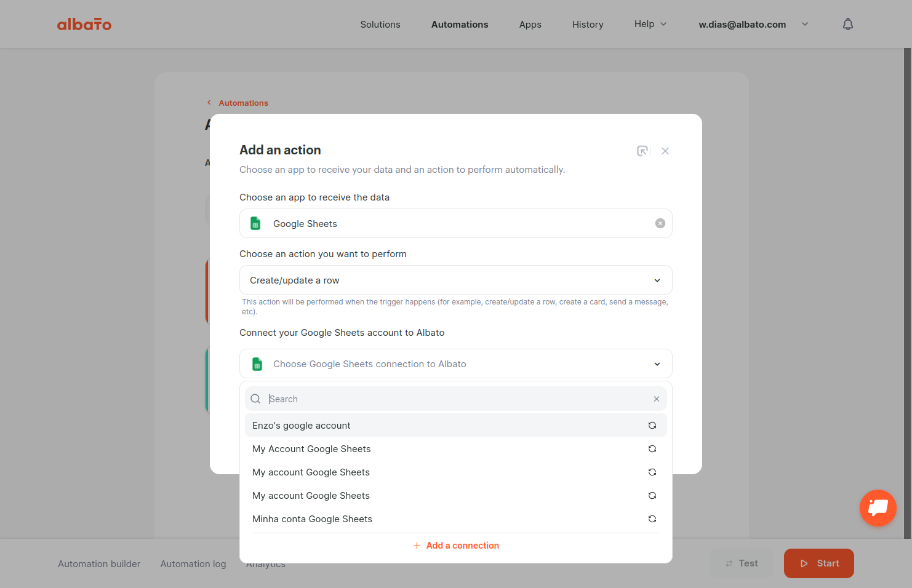Click the Google Sheets app selection field

tap(456, 223)
